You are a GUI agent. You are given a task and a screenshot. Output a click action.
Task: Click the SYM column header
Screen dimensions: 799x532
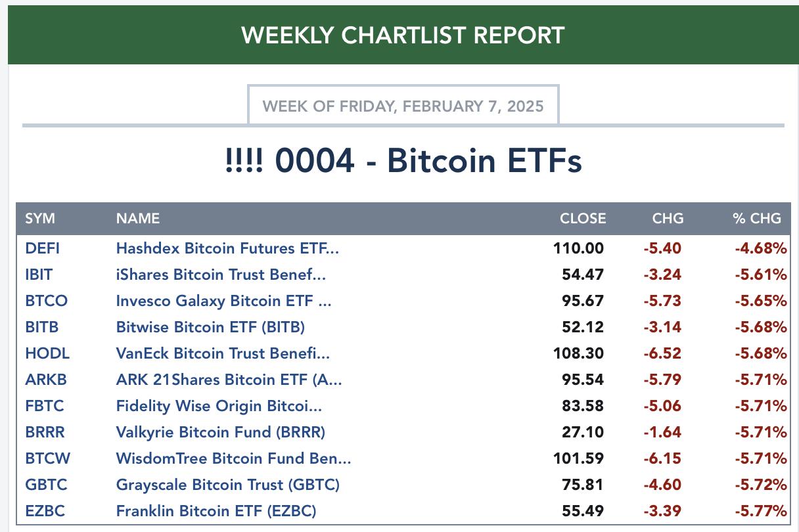click(40, 219)
